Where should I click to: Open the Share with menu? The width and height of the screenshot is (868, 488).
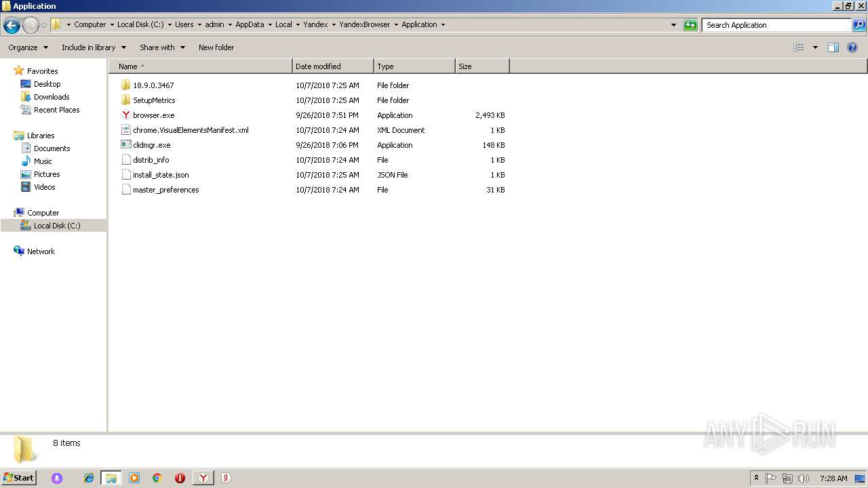162,47
